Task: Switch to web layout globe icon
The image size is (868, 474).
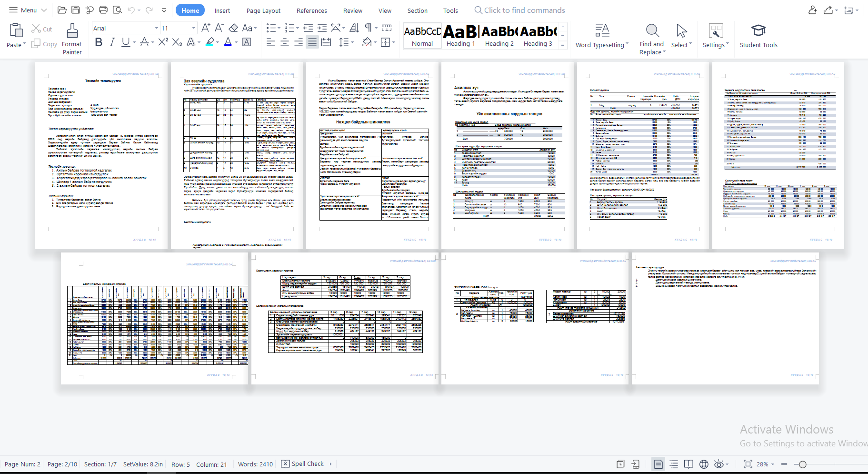Action: coord(704,464)
